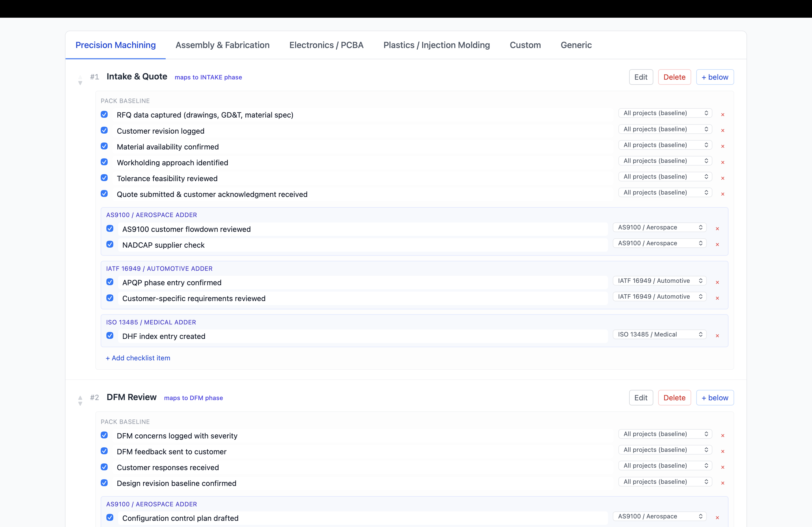Viewport: 812px width, 527px height.
Task: Remove 'Configuration control plan drafted' x icon
Action: coord(717,517)
